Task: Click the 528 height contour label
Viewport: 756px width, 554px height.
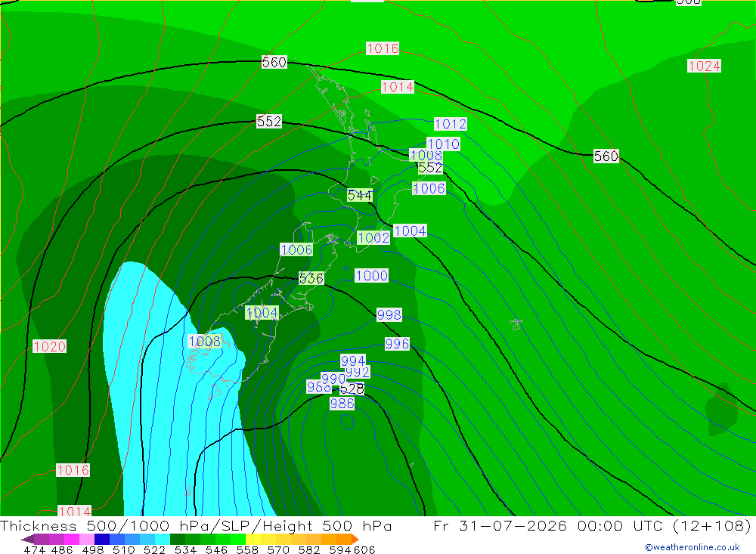Action: point(352,389)
